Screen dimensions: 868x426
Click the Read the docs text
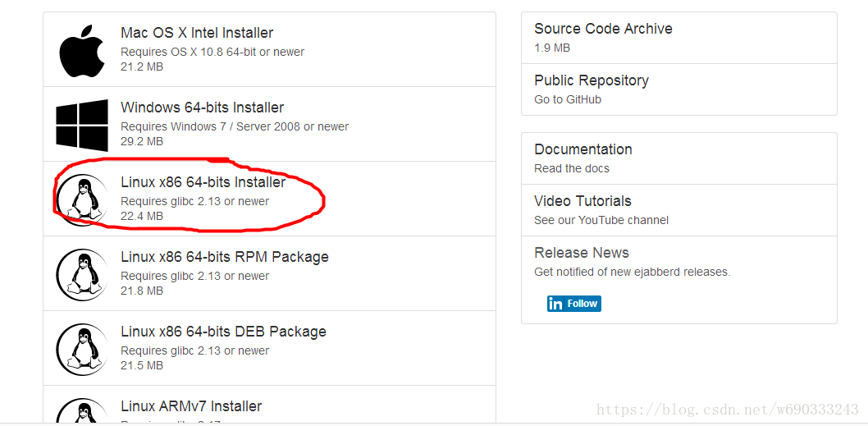pos(572,168)
